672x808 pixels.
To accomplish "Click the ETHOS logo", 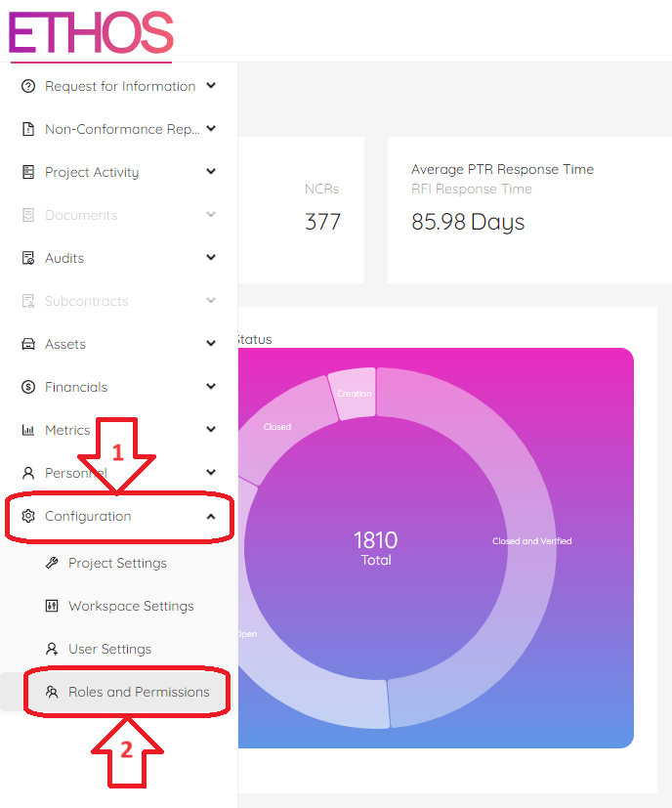I will pyautogui.click(x=90, y=32).
